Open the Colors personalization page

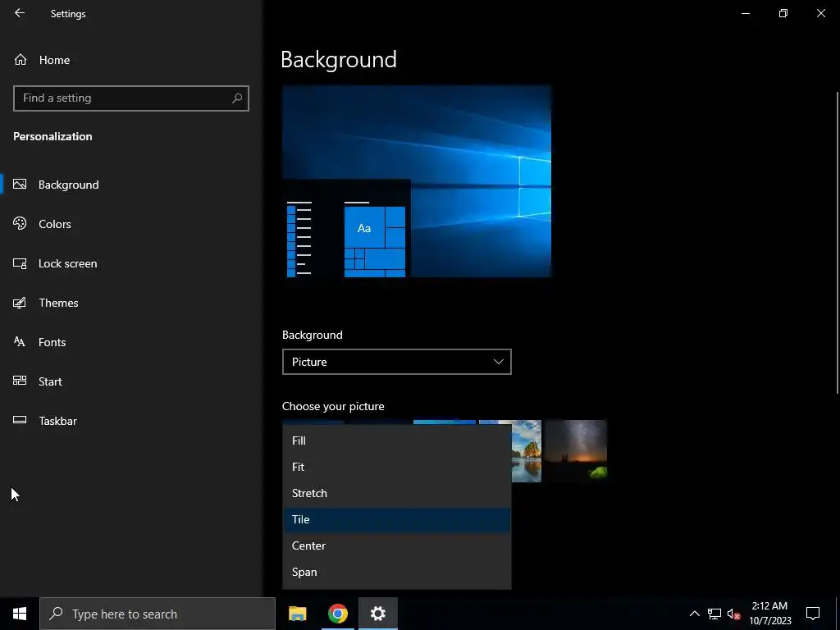pos(55,224)
